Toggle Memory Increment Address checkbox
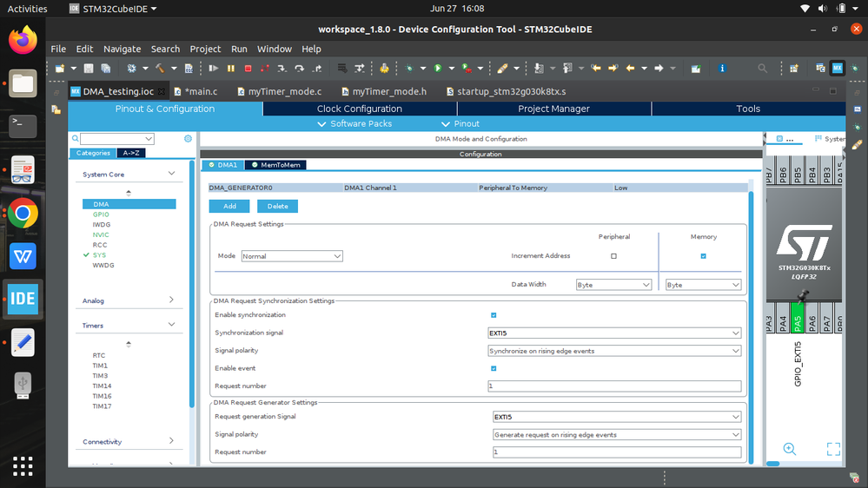Viewport: 868px width, 488px height. (703, 256)
